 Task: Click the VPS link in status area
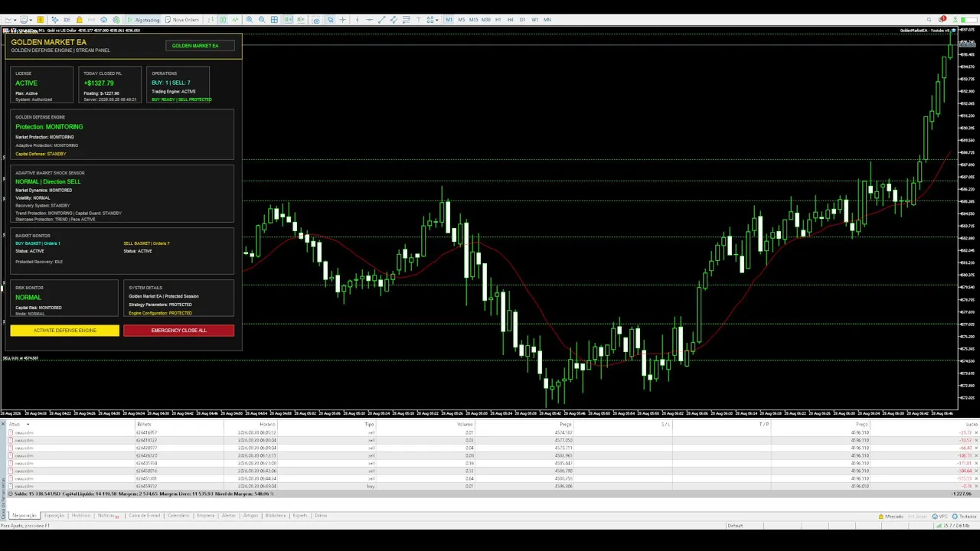(940, 517)
